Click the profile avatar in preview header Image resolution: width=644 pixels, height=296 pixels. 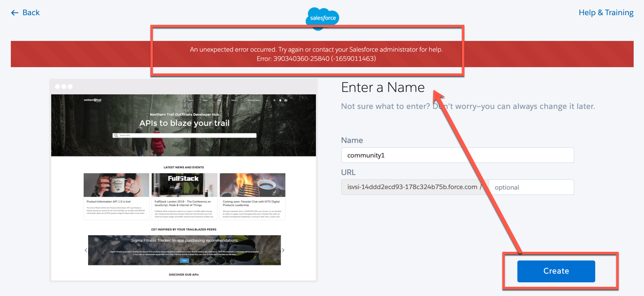pos(286,101)
